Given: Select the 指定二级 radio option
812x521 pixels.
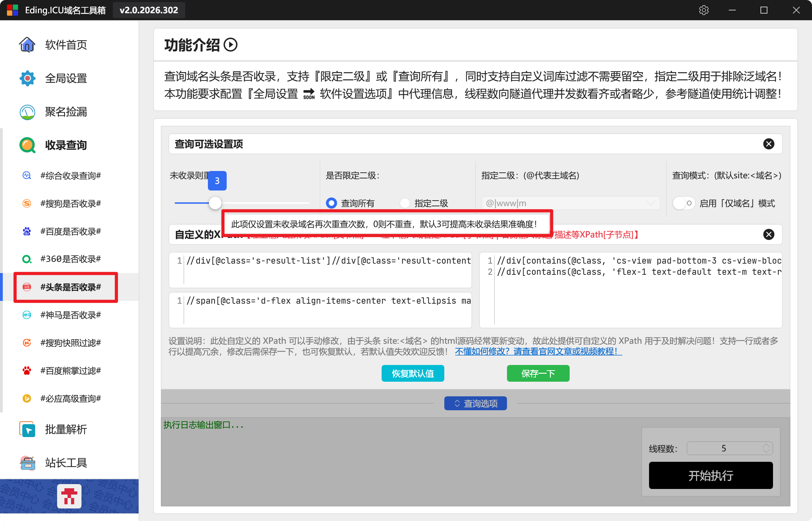Looking at the screenshot, I should click(x=405, y=203).
